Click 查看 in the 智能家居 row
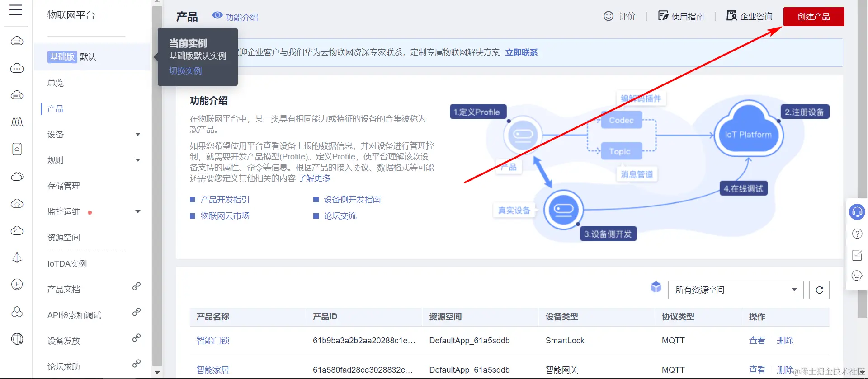This screenshot has width=868, height=379. pos(757,370)
